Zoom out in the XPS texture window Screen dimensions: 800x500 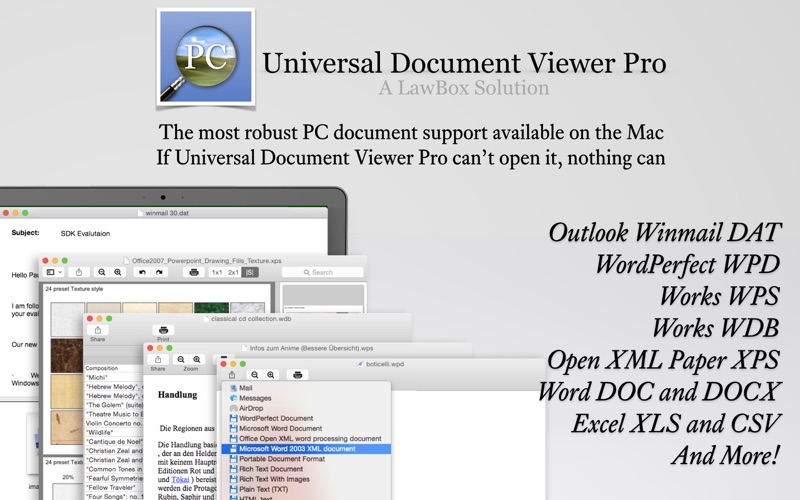pyautogui.click(x=102, y=272)
